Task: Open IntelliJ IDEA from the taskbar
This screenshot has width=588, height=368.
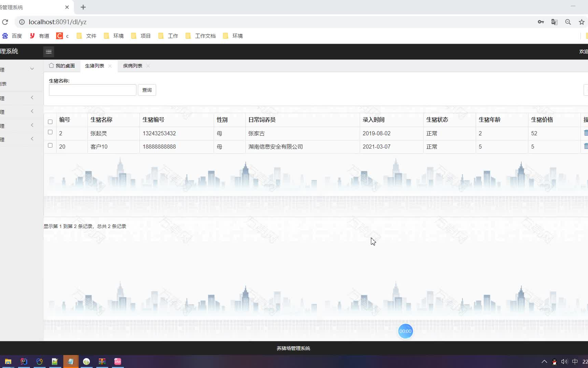Action: click(24, 362)
